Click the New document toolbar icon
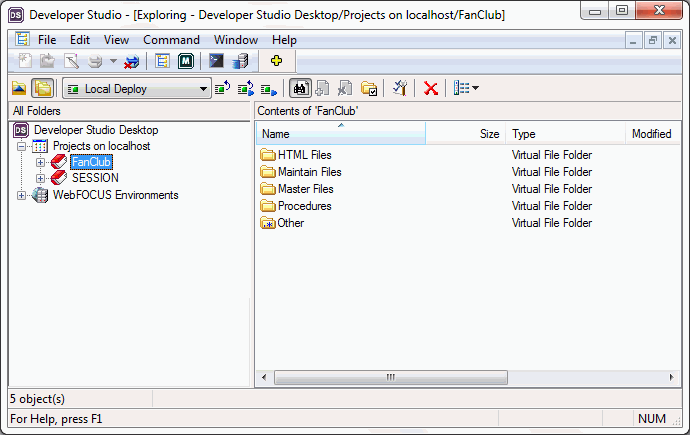The height and width of the screenshot is (435, 690). click(25, 61)
